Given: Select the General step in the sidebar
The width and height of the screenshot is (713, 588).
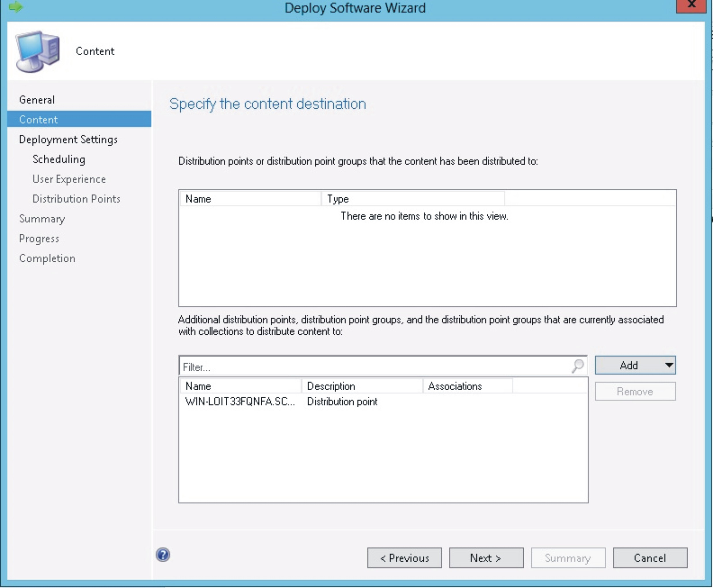Looking at the screenshot, I should tap(37, 100).
